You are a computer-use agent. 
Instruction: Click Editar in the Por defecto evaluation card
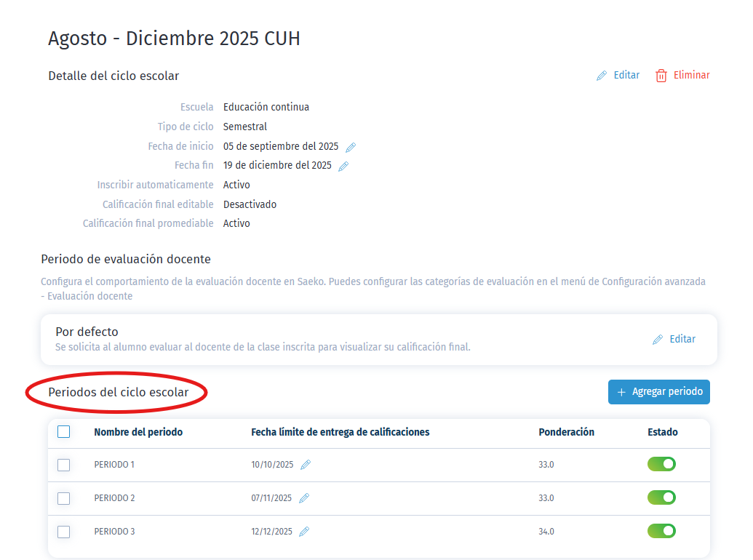coord(674,339)
